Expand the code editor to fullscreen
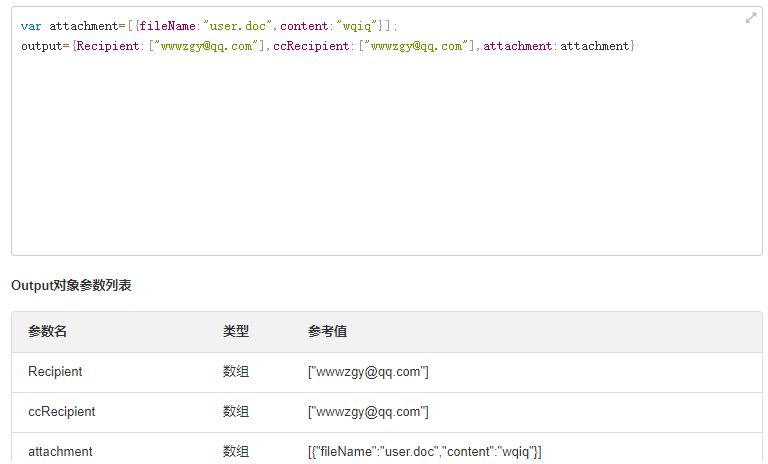 click(x=750, y=18)
